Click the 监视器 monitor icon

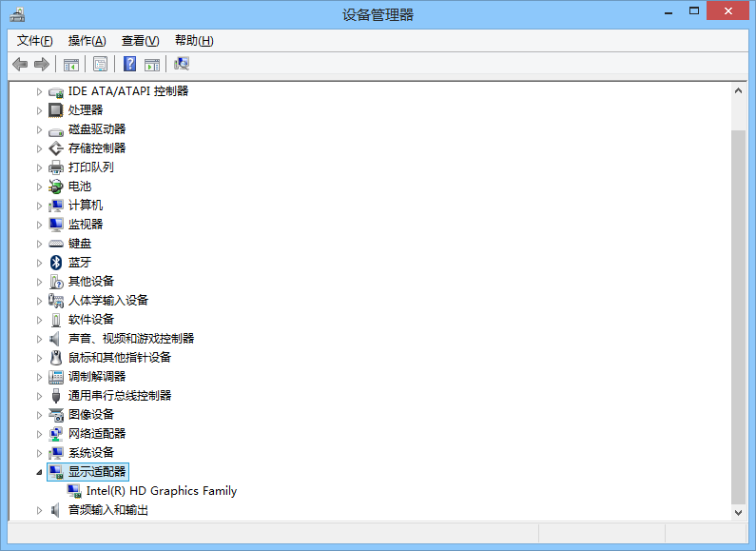pos(56,225)
